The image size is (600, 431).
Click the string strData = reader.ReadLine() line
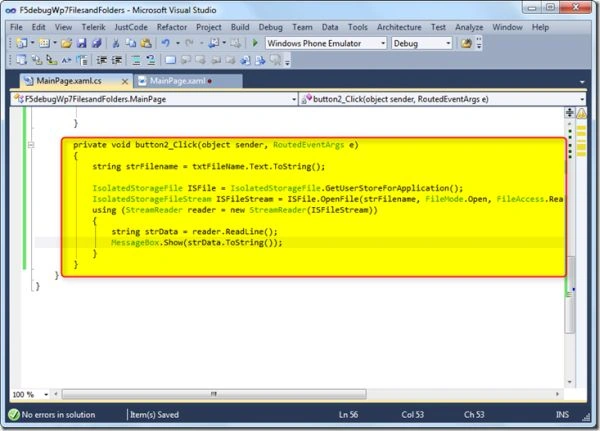coord(194,232)
